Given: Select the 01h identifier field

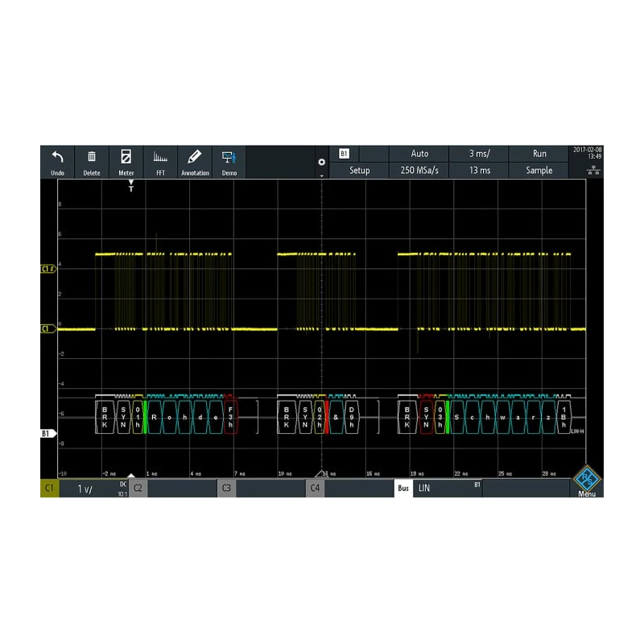Looking at the screenshot, I should (138, 417).
